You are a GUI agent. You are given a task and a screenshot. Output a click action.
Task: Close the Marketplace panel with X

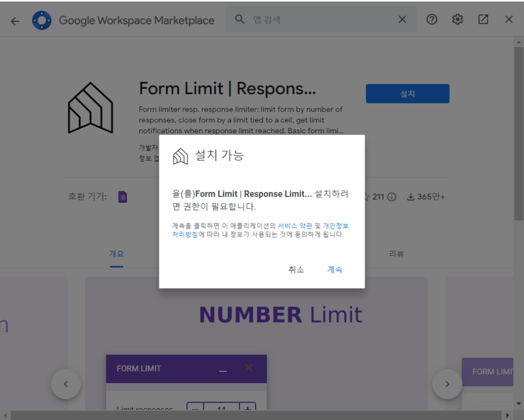point(509,20)
